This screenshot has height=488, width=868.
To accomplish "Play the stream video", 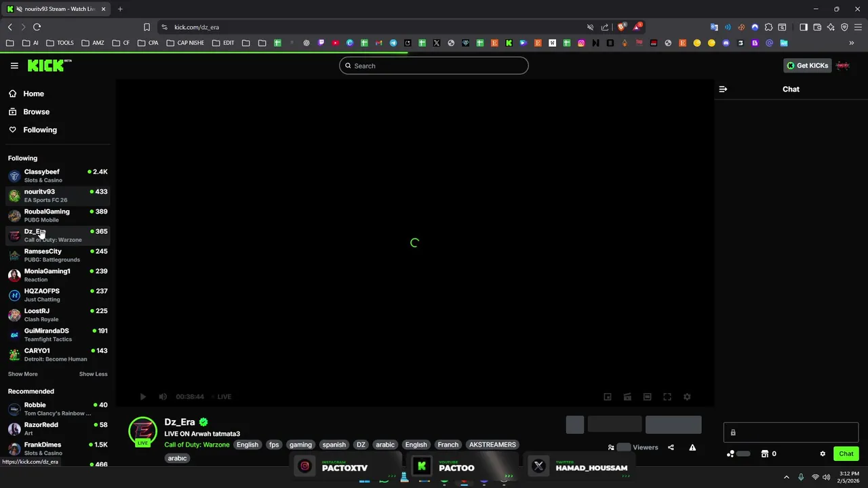I will pos(142,396).
